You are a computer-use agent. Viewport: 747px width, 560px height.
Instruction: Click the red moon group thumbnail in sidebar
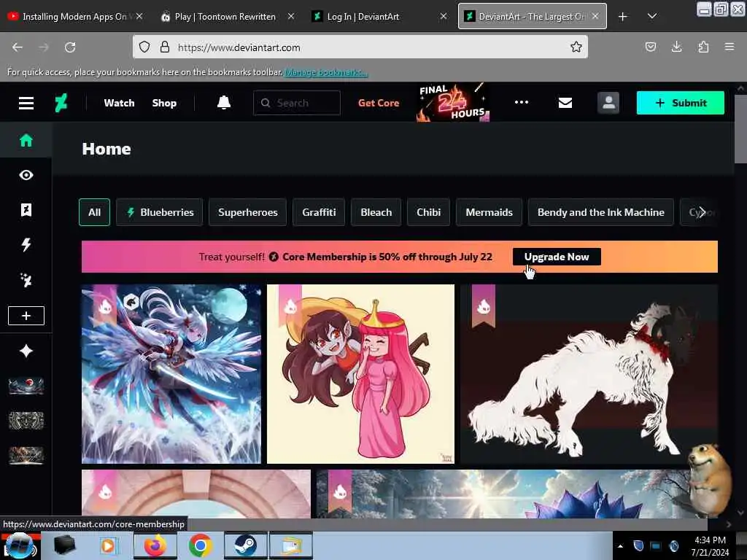click(26, 386)
